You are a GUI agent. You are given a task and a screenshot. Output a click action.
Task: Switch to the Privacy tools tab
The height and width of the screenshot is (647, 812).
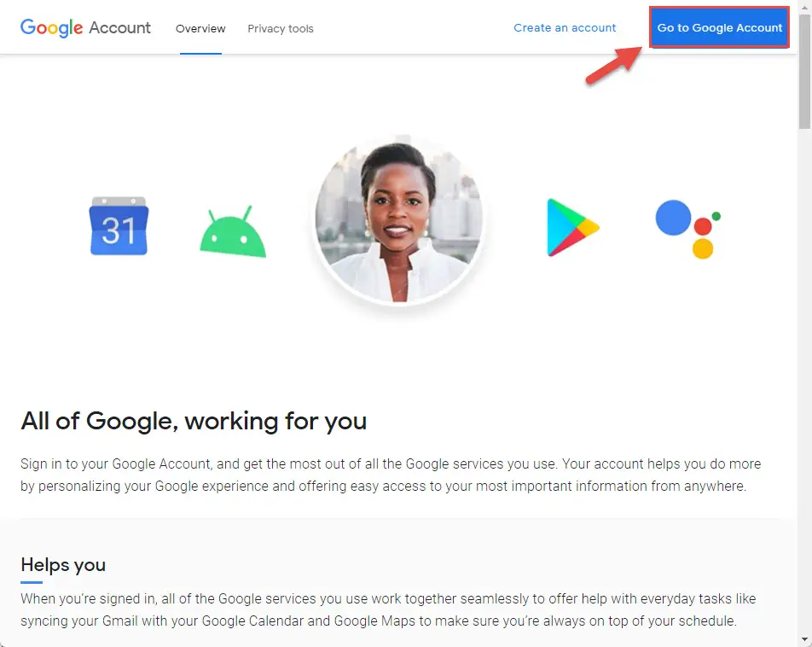280,28
